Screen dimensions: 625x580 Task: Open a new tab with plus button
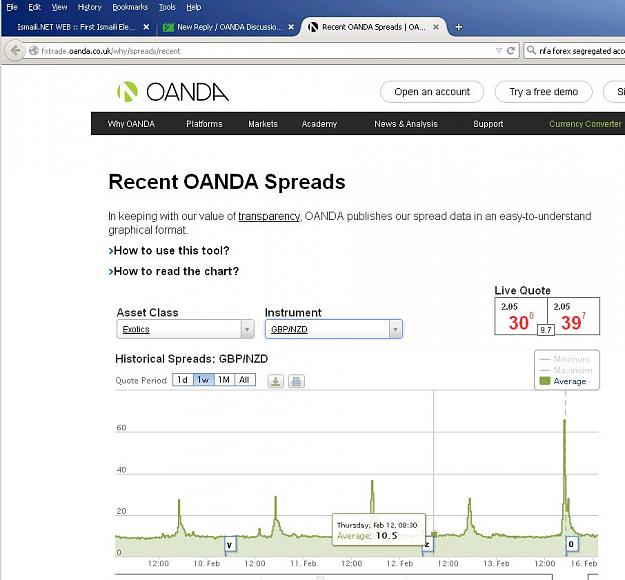(458, 27)
